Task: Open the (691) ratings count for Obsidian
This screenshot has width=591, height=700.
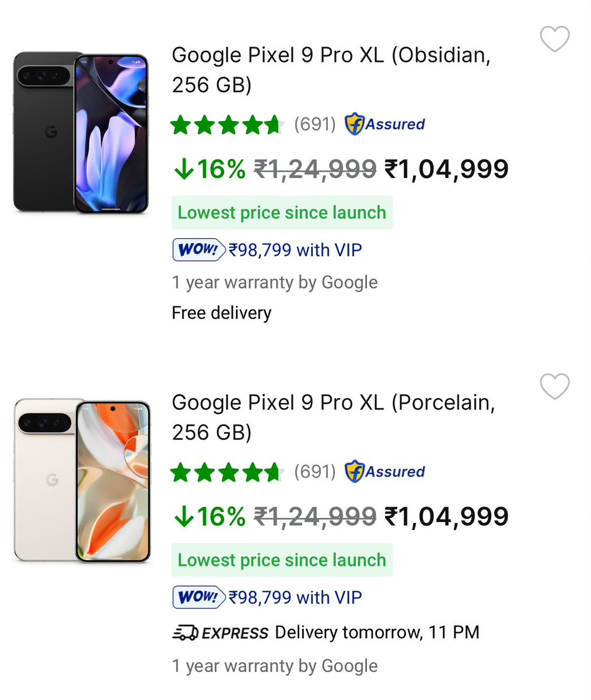Action: [314, 124]
